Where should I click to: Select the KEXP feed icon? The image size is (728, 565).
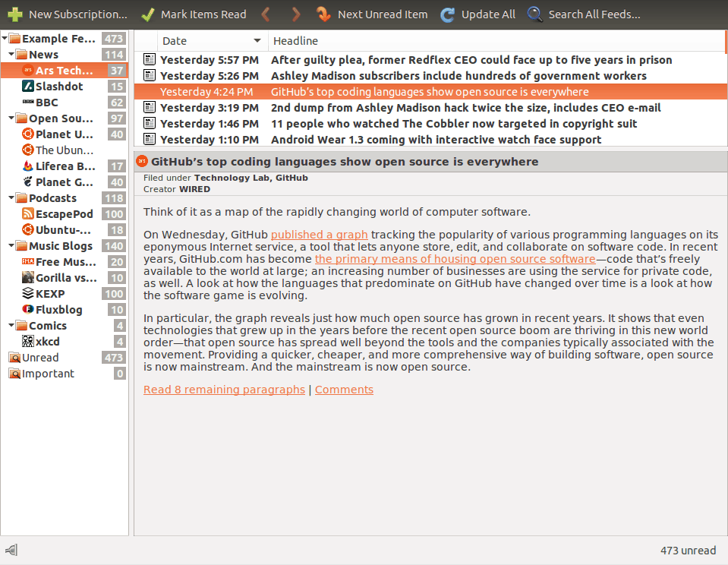pos(28,293)
